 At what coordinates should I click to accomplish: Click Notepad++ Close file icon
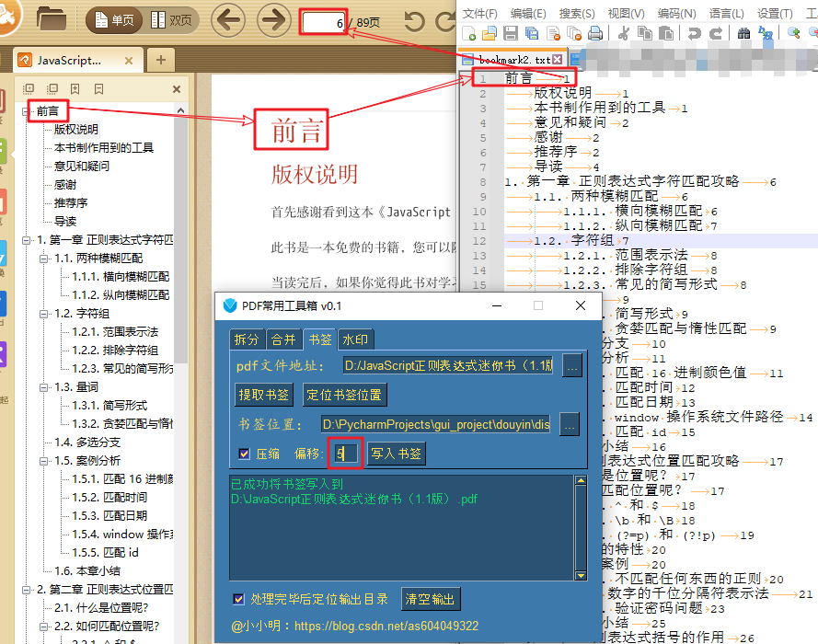click(x=553, y=33)
